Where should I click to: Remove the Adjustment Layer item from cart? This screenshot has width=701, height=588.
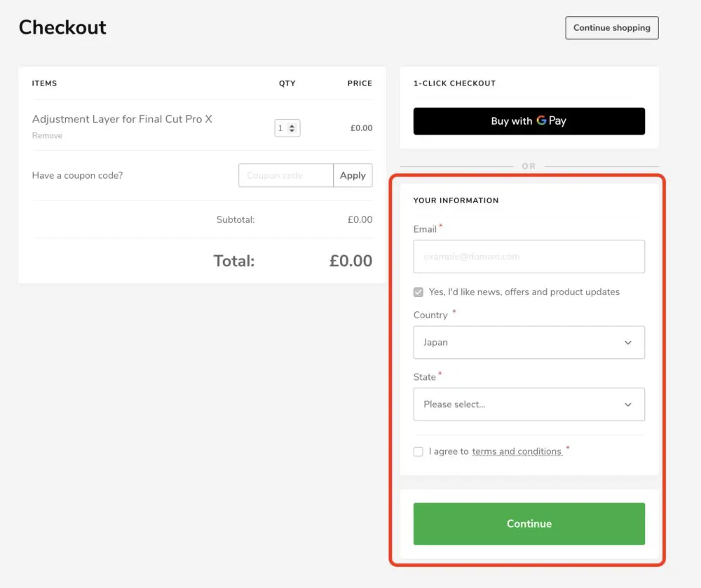47,136
